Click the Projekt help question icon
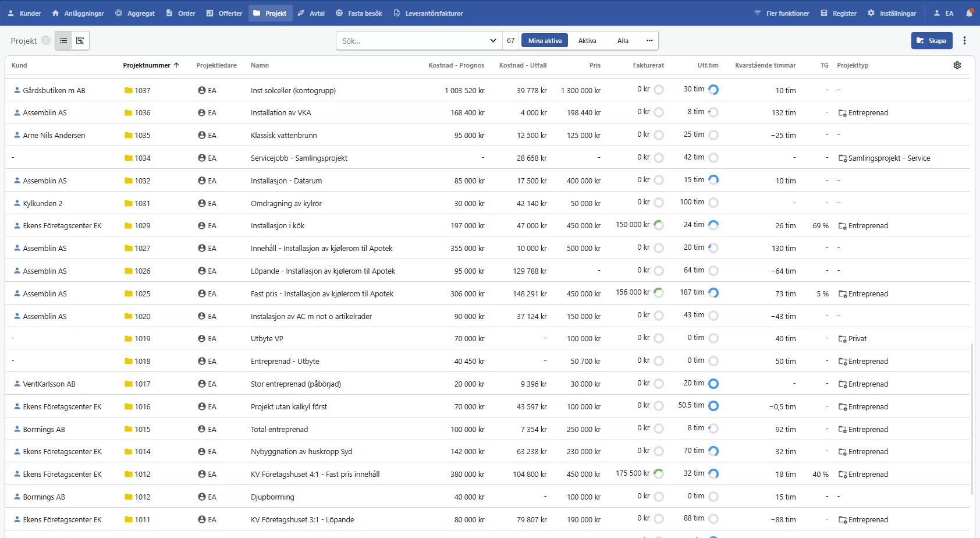 [x=46, y=41]
